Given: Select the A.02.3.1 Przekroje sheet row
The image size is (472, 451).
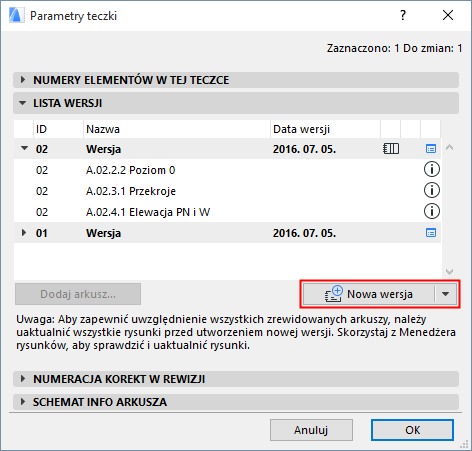Looking at the screenshot, I should pyautogui.click(x=227, y=191).
